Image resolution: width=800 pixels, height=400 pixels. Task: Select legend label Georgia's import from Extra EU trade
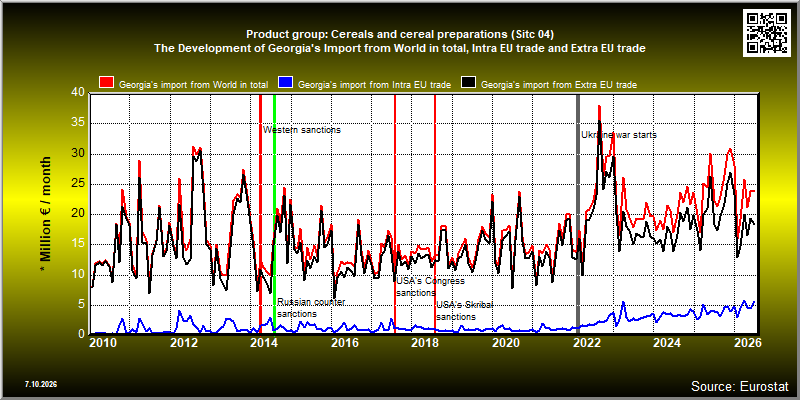pos(559,85)
